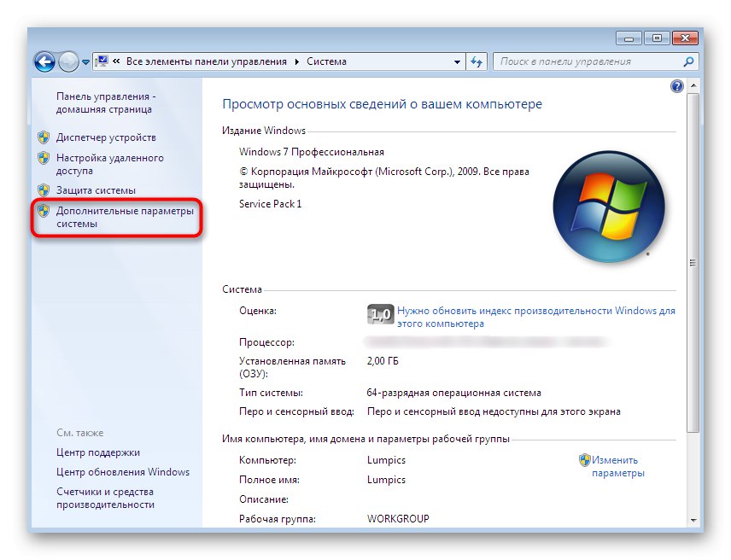Click shield icon next to Изменить параметры

click(584, 460)
